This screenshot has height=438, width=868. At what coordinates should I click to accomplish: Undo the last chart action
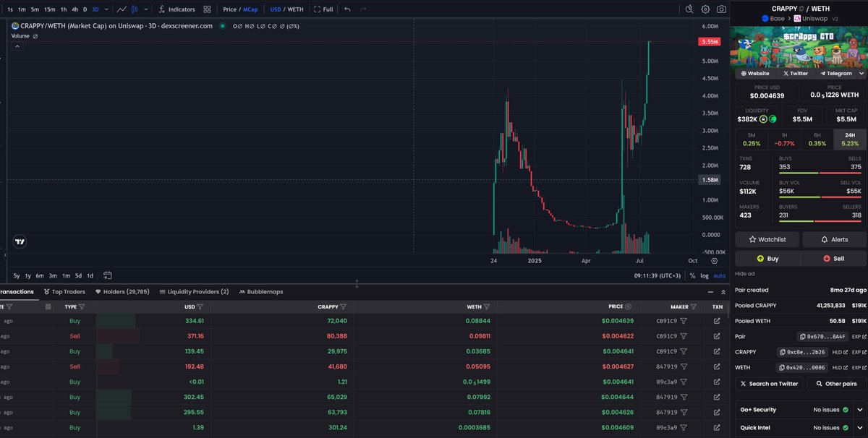347,9
